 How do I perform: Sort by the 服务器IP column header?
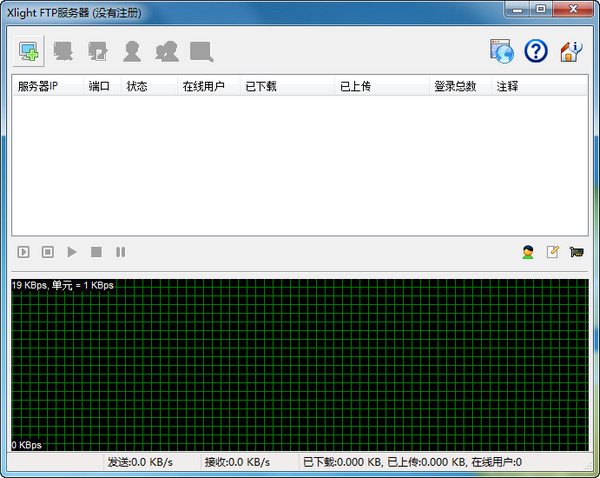click(x=48, y=86)
